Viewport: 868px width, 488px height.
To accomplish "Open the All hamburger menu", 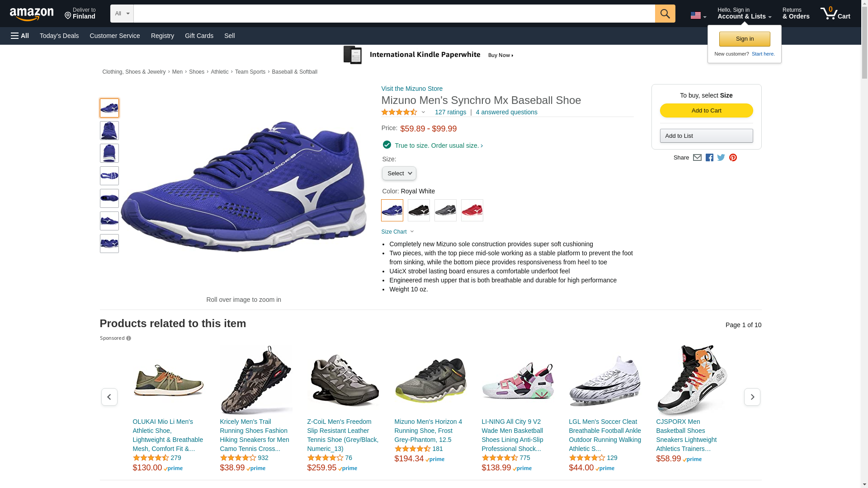I will coord(20,36).
